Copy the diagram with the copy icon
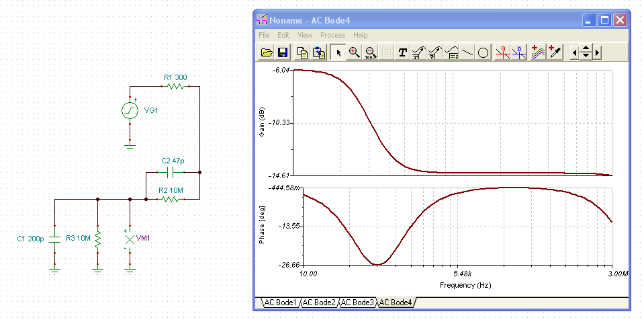This screenshot has height=322, width=644. (x=303, y=52)
